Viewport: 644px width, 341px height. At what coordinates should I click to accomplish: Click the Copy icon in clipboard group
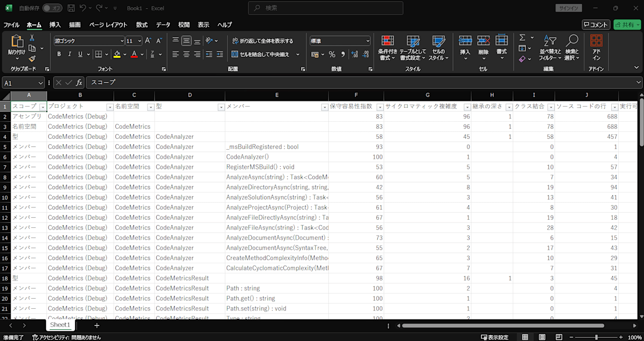(x=32, y=48)
